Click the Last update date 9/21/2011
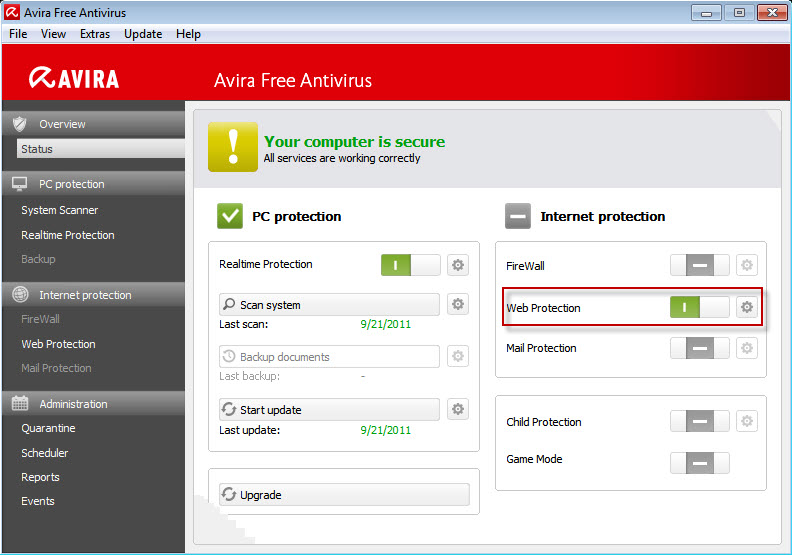 pos(385,430)
